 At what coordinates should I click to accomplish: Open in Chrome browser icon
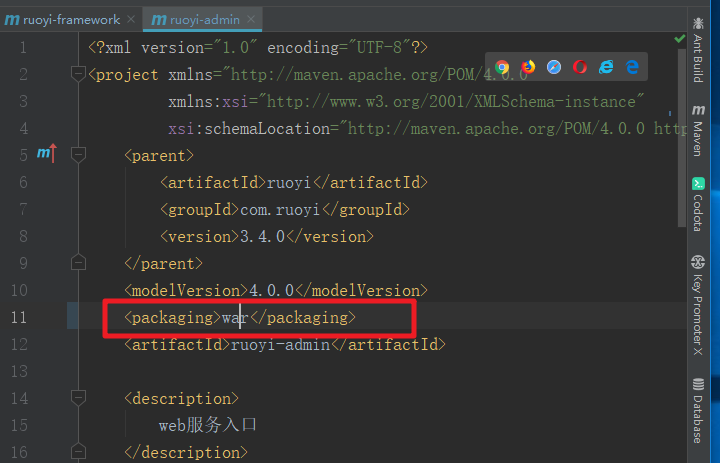502,67
